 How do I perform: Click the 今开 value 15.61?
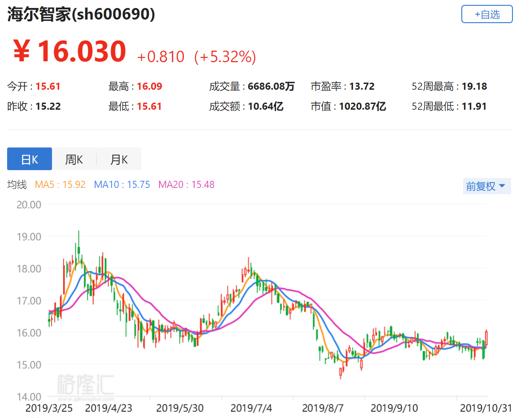pos(48,87)
